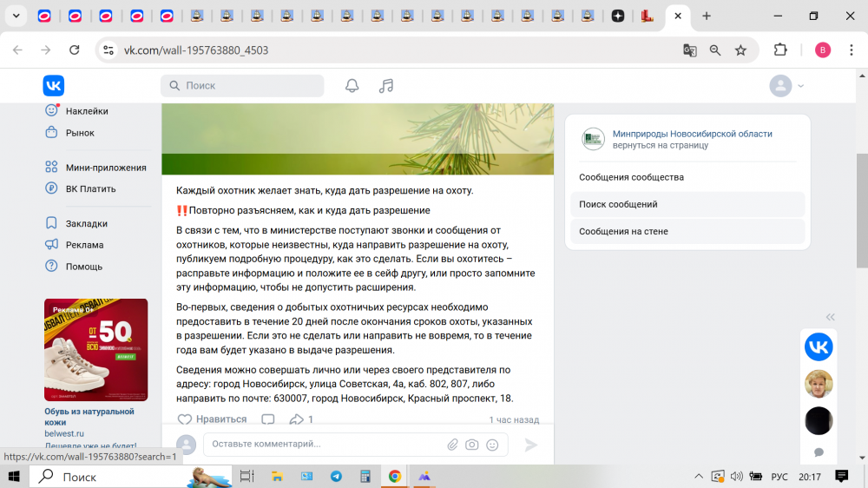Viewport: 868px width, 488px height.
Task: Click the "Оставьте комментарий" comment field
Action: [x=325, y=445]
